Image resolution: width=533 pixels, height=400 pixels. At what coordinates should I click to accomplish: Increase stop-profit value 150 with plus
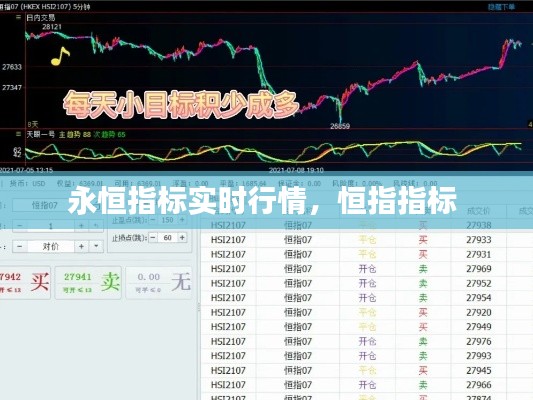click(182, 220)
